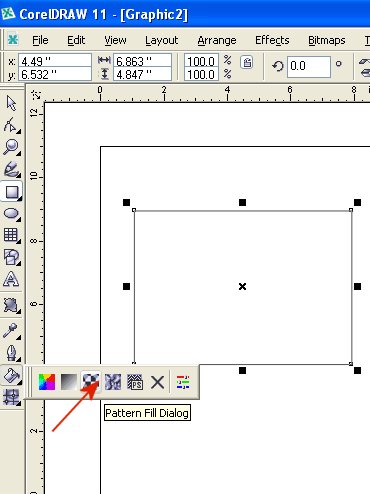
Task: Expand the Outline tool flyout
Action: pyautogui.click(x=11, y=352)
